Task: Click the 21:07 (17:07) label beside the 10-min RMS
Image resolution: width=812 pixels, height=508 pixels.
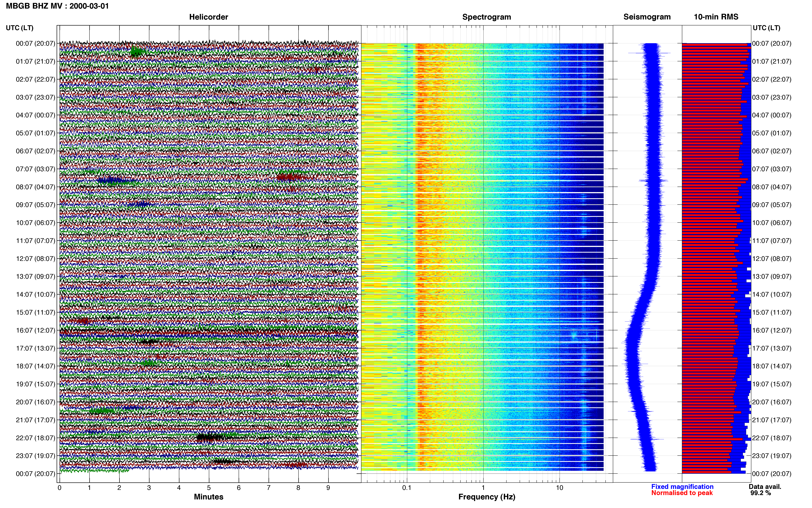Action: [772, 420]
